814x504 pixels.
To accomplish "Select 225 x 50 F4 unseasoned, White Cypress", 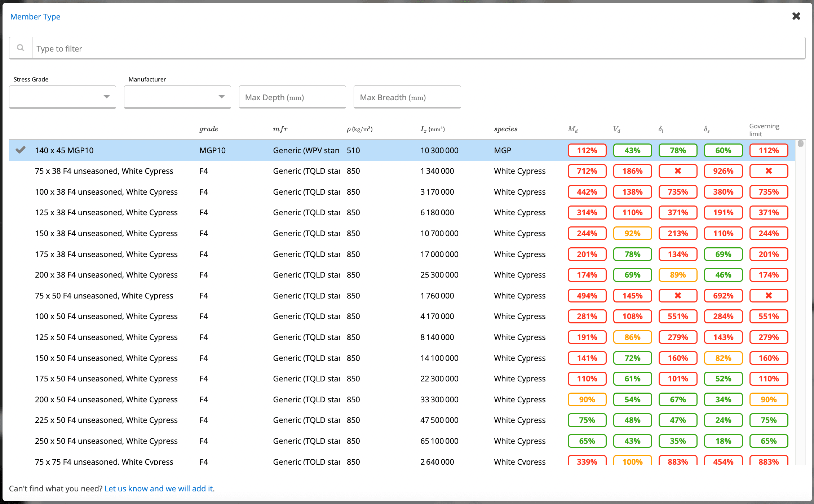I will pyautogui.click(x=402, y=420).
